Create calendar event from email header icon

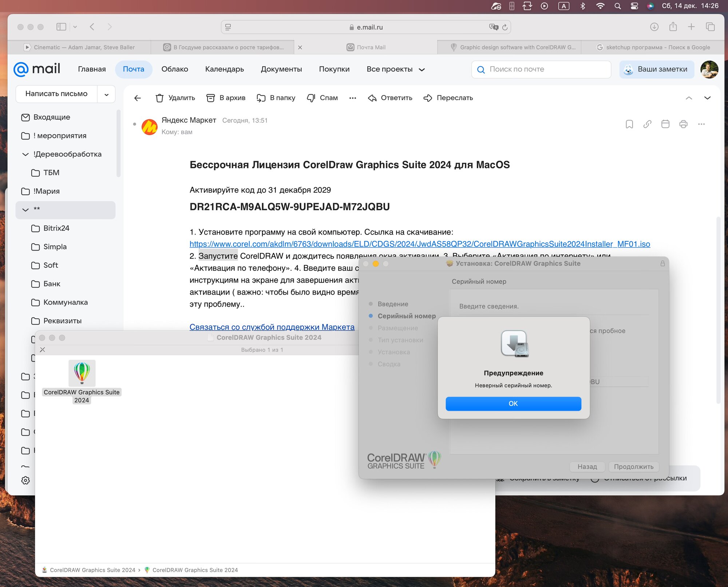[665, 124]
